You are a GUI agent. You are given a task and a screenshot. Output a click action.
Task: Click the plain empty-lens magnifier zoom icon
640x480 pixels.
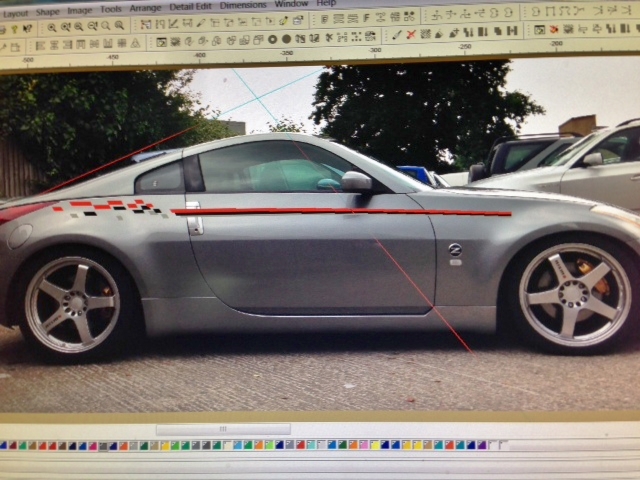click(x=106, y=26)
